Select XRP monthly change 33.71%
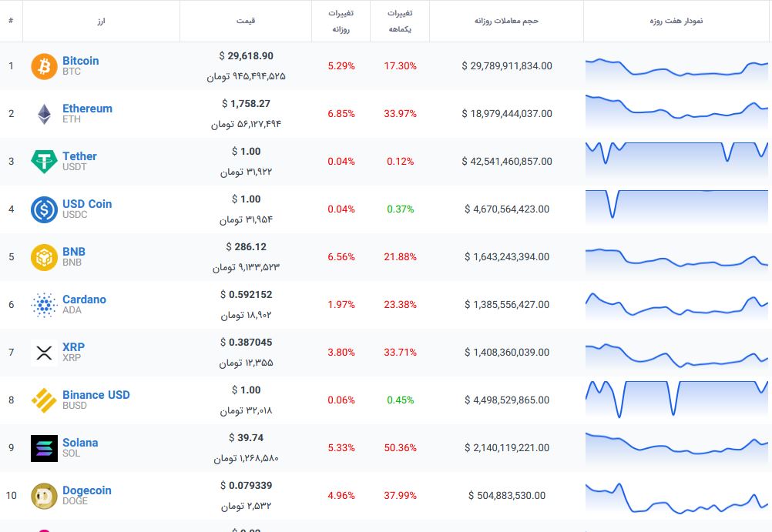772x532 pixels. tap(401, 353)
